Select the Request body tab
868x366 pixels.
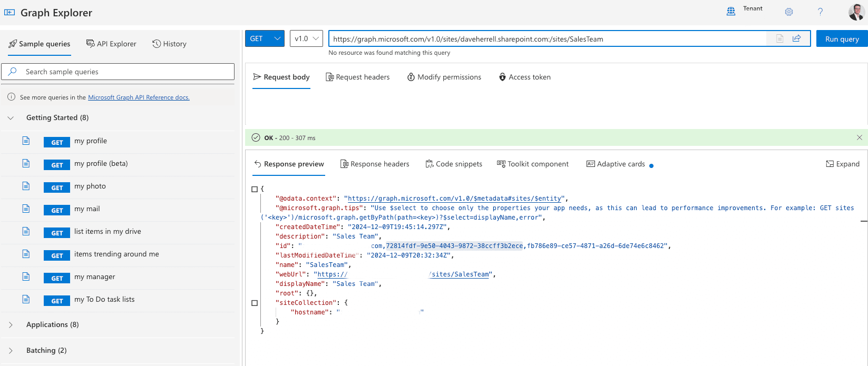pyautogui.click(x=281, y=77)
